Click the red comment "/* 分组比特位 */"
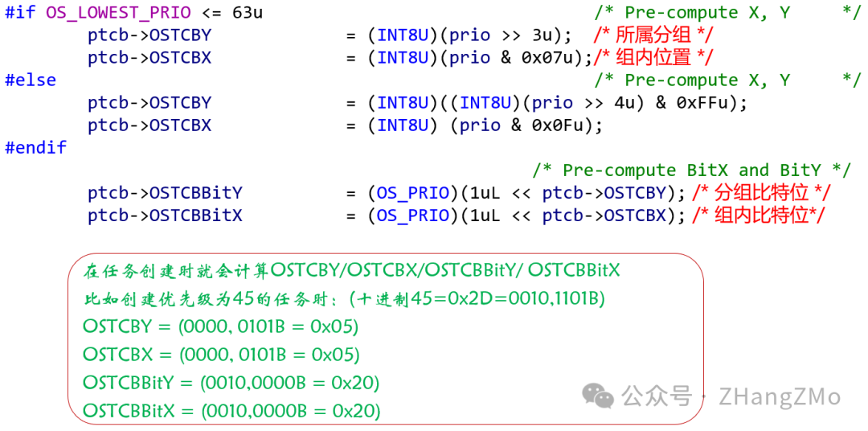This screenshot has width=868, height=431. [x=760, y=193]
